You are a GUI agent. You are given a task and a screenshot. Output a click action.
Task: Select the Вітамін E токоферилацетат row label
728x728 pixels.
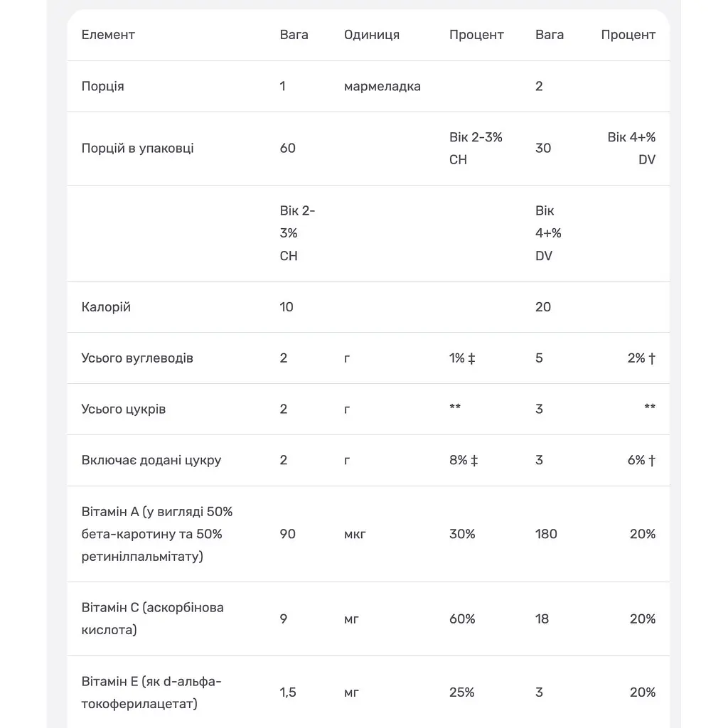click(151, 692)
